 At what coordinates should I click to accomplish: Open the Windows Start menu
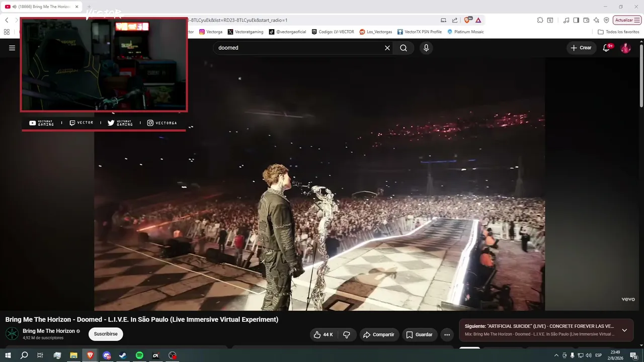coord(8,355)
